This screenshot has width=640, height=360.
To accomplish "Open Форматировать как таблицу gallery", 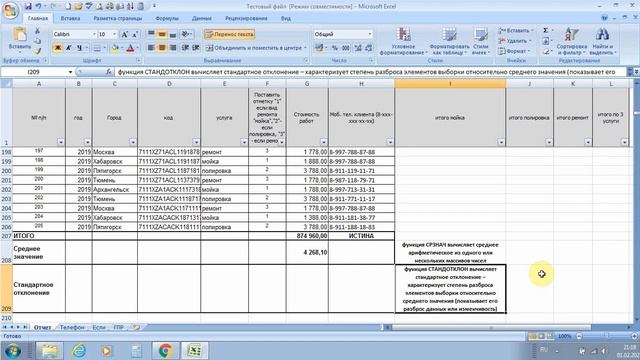I will (449, 41).
